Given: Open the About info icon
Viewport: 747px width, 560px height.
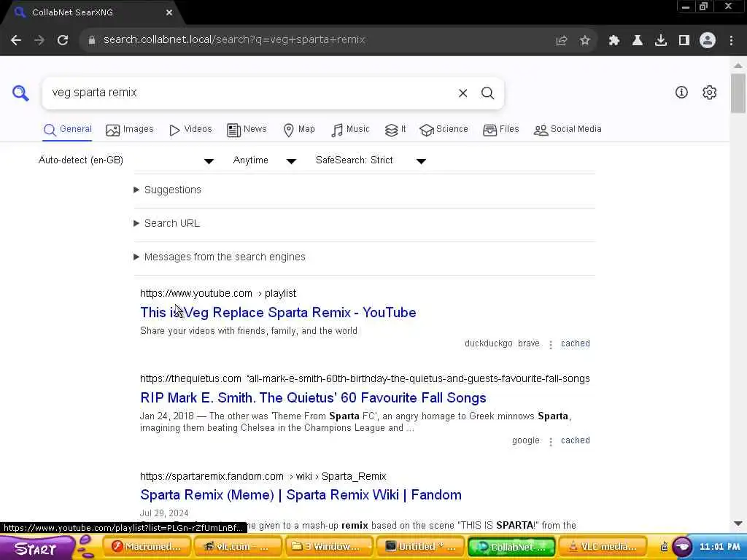Looking at the screenshot, I should tap(681, 93).
